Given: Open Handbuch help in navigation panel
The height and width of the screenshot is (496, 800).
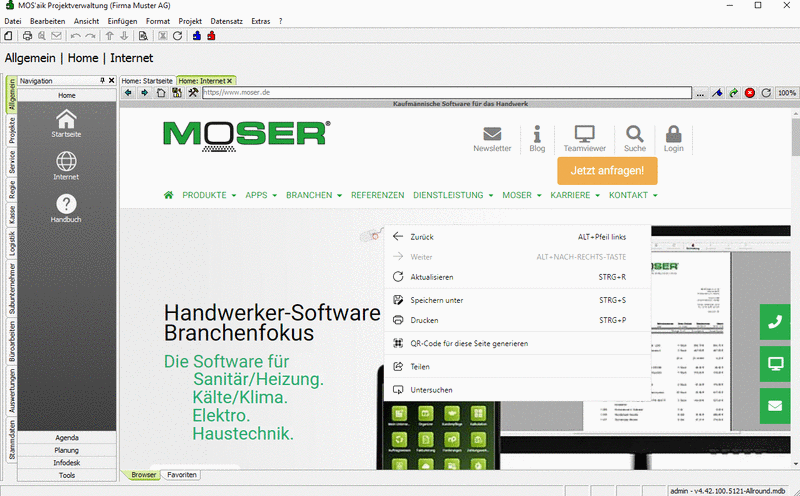Looking at the screenshot, I should [66, 208].
